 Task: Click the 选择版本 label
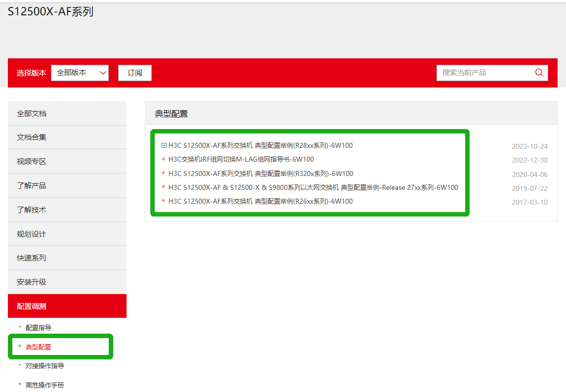[32, 73]
